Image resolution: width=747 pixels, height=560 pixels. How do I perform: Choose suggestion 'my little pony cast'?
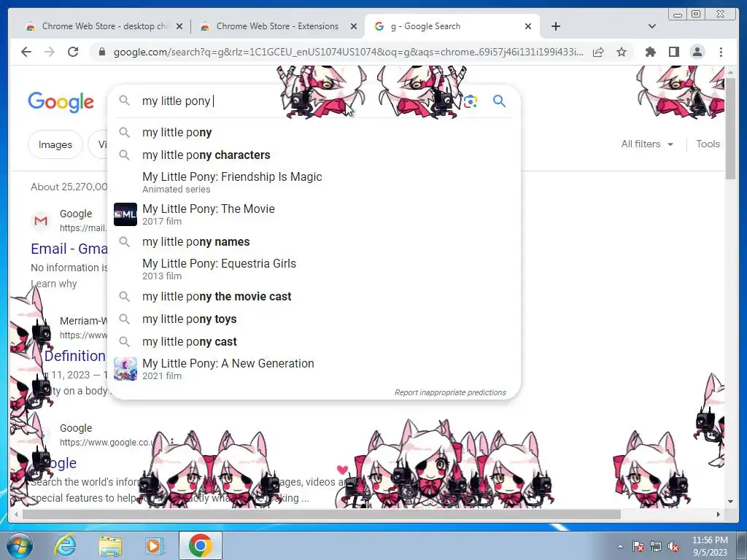coord(314,341)
